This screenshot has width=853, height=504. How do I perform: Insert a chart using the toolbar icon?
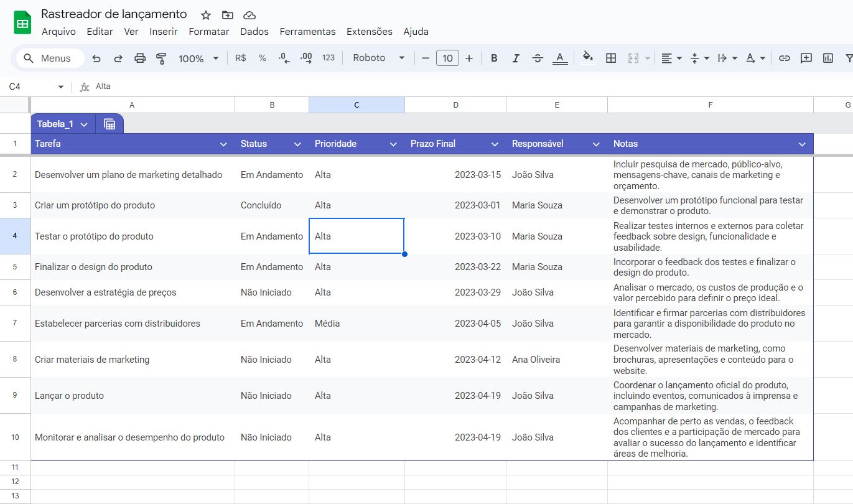[x=827, y=58]
